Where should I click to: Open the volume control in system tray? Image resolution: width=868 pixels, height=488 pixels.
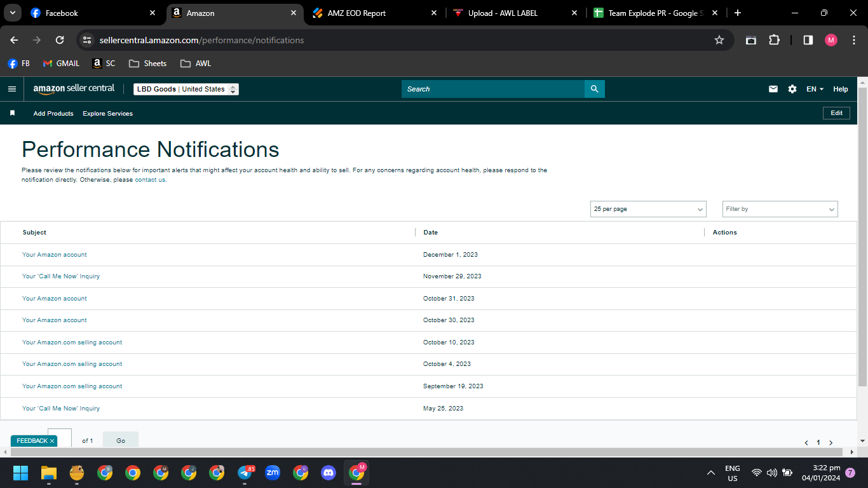pyautogui.click(x=772, y=473)
